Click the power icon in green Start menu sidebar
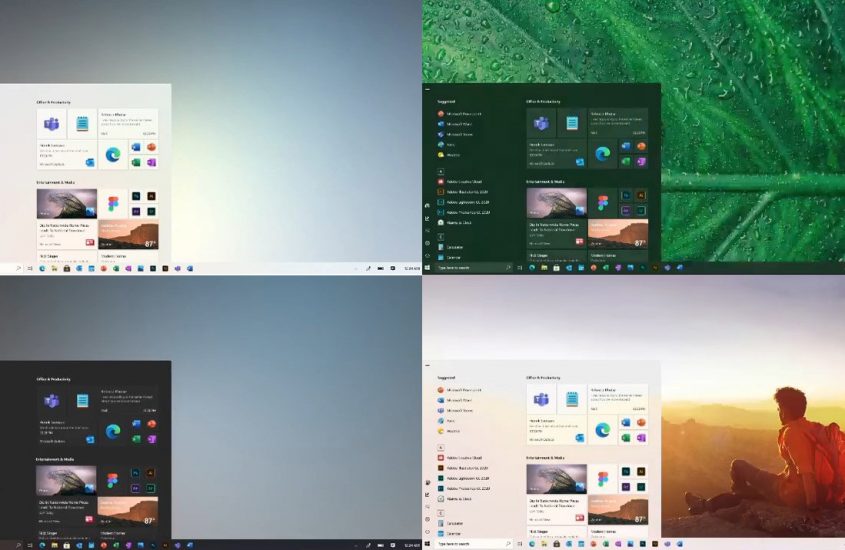845x550 pixels. pyautogui.click(x=428, y=255)
